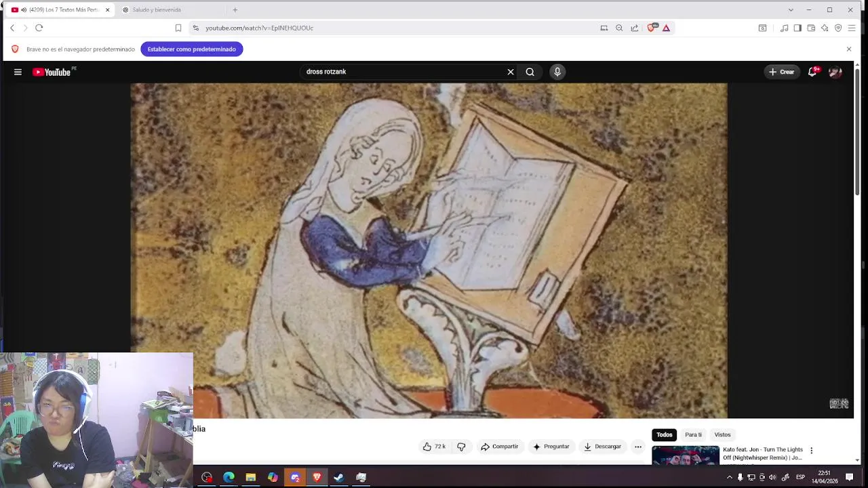Select the 'Todos' filter chip
Screen dimensions: 868x488
665,434
